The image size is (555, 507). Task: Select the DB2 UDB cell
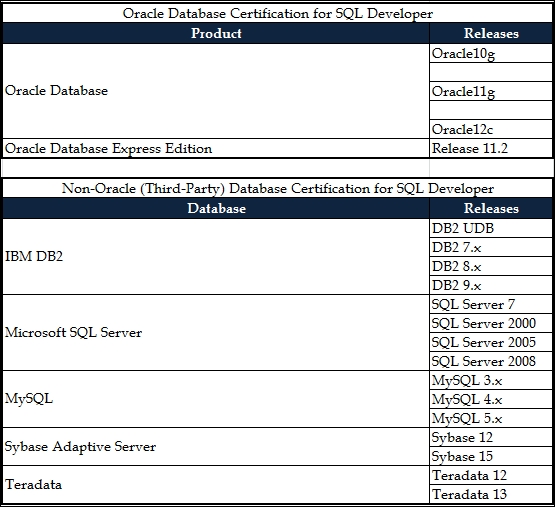(x=491, y=228)
